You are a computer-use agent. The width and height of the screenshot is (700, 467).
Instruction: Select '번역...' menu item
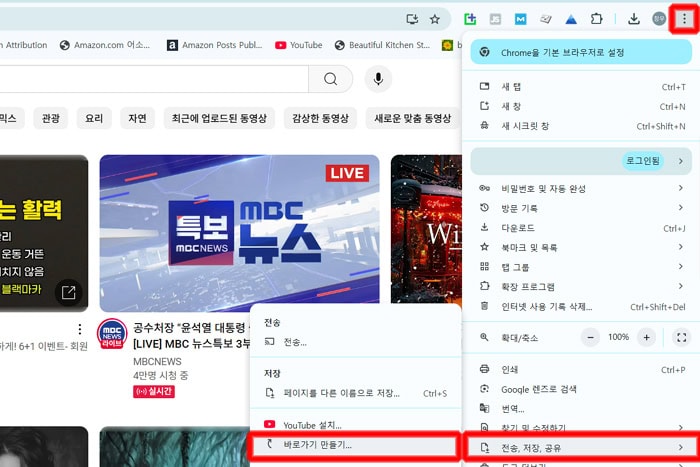pyautogui.click(x=581, y=409)
